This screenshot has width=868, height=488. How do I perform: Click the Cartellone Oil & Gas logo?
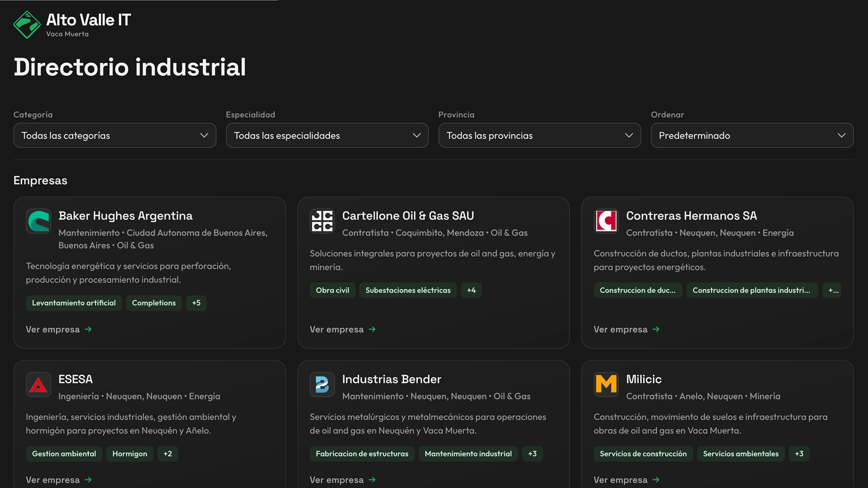coord(322,221)
